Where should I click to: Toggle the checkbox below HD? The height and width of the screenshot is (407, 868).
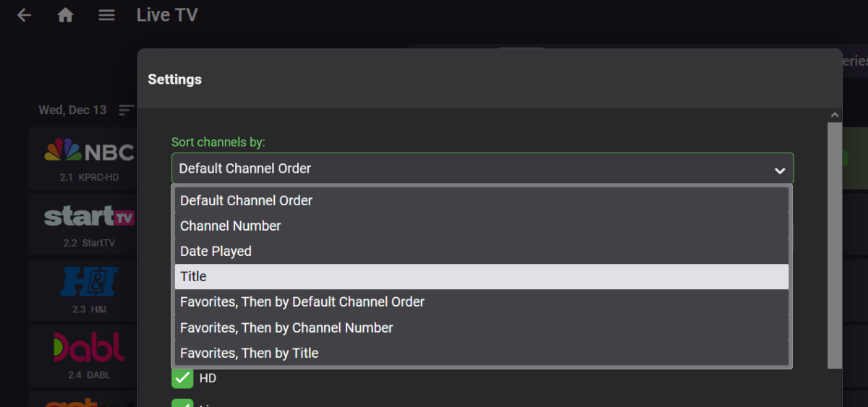(182, 402)
